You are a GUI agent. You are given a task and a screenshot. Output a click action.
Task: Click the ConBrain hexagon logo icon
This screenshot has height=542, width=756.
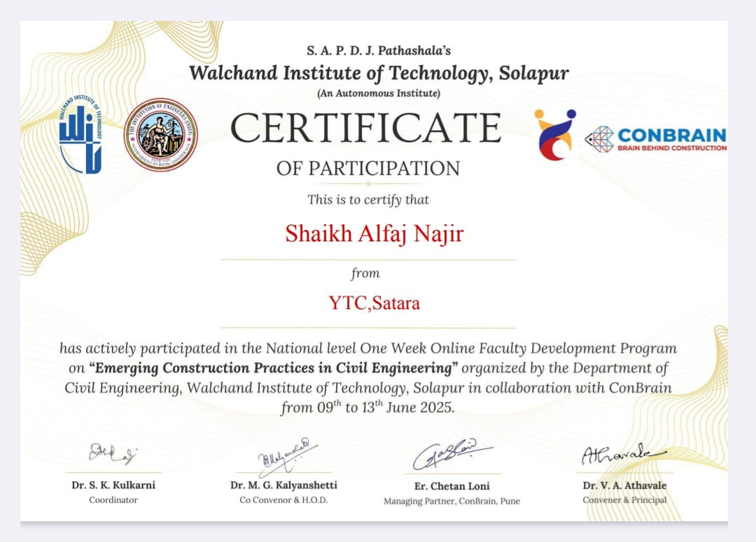599,139
